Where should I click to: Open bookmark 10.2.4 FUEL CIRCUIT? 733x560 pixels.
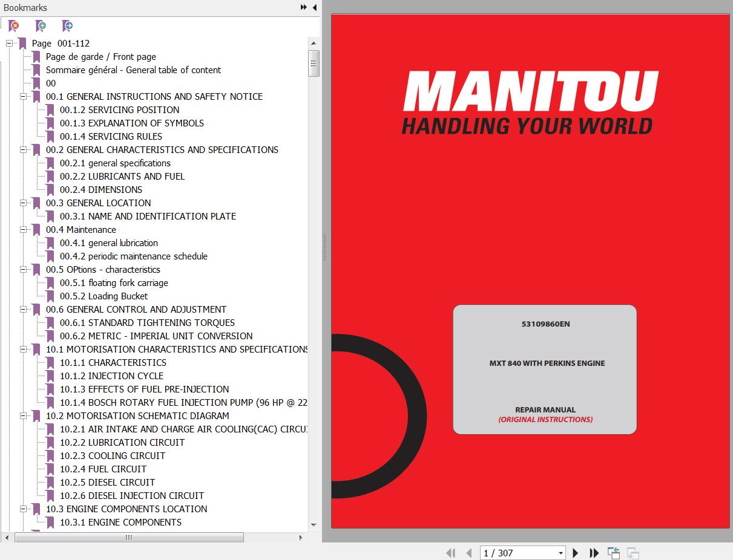point(103,469)
